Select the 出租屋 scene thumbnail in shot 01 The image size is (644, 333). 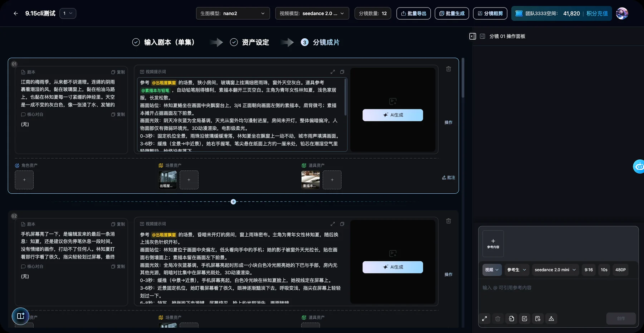click(x=167, y=180)
